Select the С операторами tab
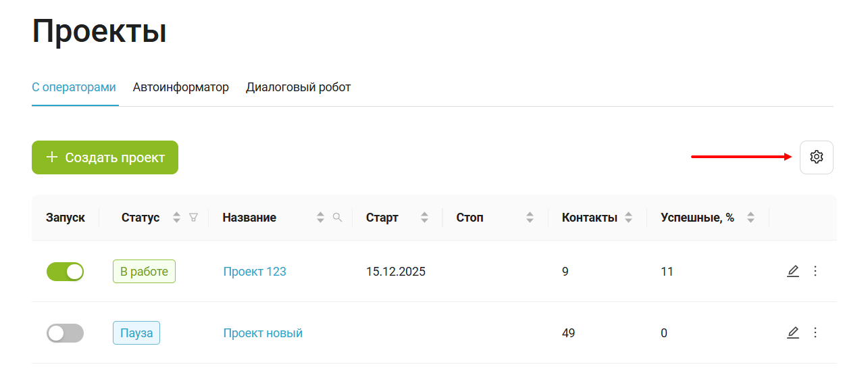Viewport: 868px width, 371px height. pyautogui.click(x=74, y=87)
